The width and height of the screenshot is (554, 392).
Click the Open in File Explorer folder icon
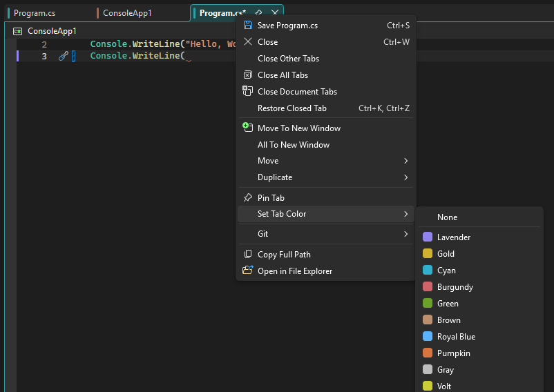point(248,271)
